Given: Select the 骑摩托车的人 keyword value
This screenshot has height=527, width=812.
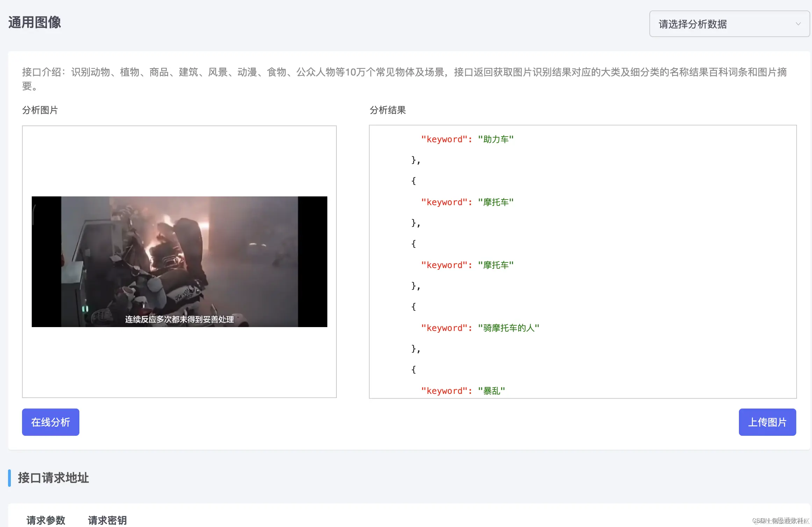Looking at the screenshot, I should click(508, 328).
